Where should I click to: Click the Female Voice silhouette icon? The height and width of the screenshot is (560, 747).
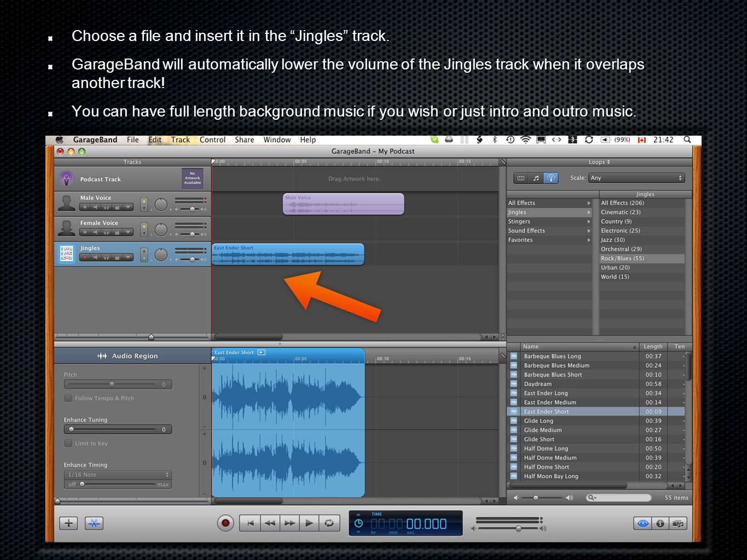point(67,228)
